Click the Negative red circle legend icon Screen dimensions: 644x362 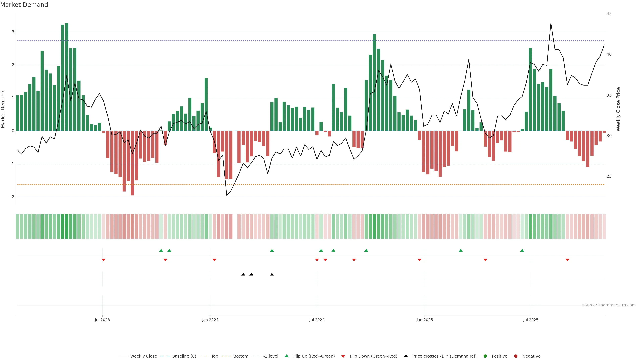516,356
